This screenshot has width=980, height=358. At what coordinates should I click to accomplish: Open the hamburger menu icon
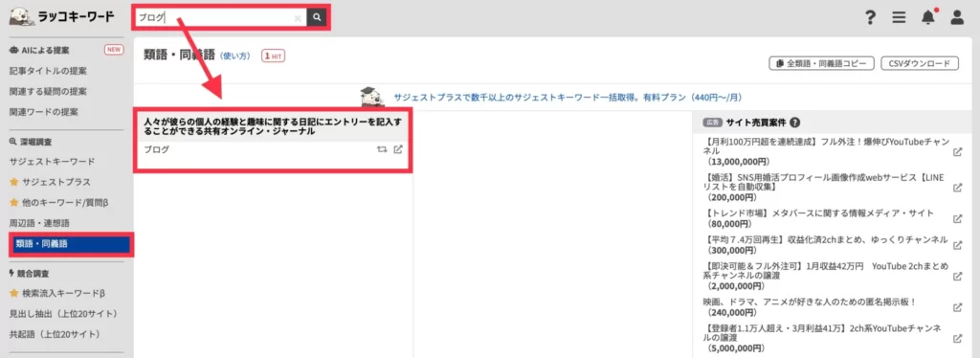[x=899, y=17]
